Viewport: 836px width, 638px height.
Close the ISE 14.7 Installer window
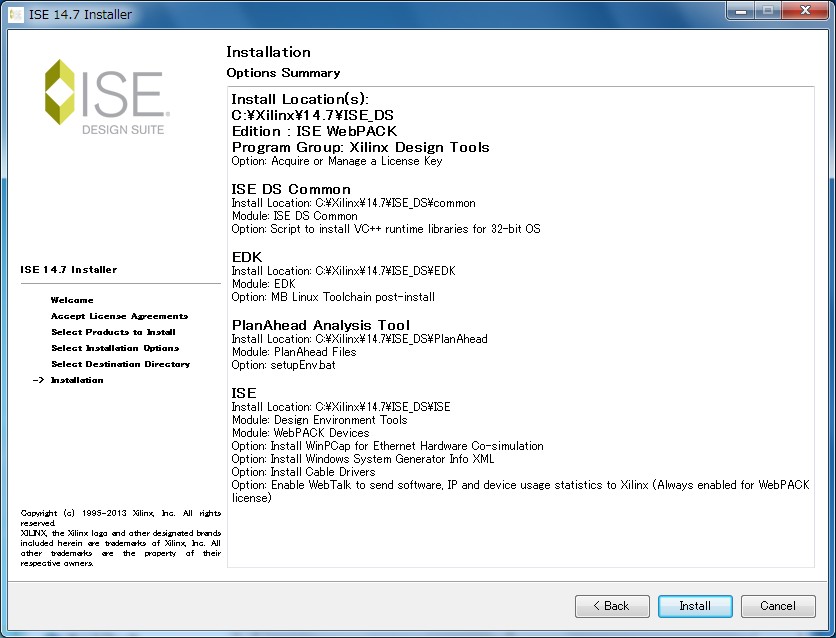[x=806, y=11]
